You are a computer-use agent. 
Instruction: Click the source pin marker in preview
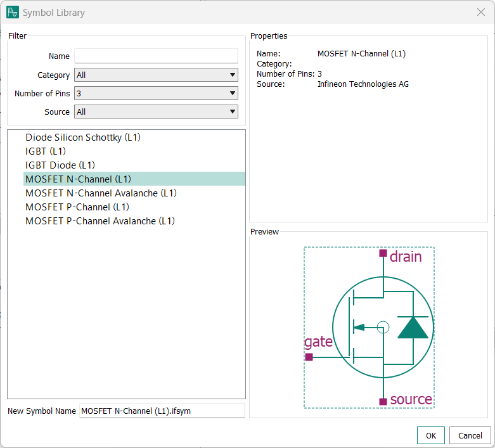[383, 402]
